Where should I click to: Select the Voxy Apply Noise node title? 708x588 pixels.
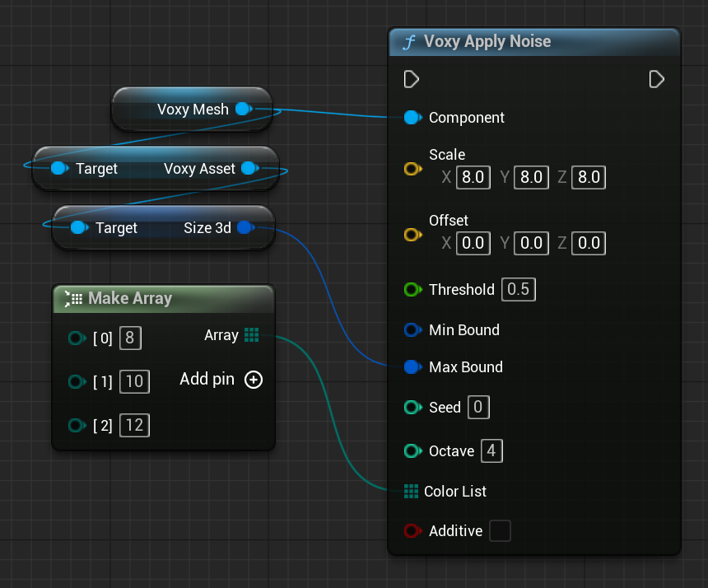[487, 42]
